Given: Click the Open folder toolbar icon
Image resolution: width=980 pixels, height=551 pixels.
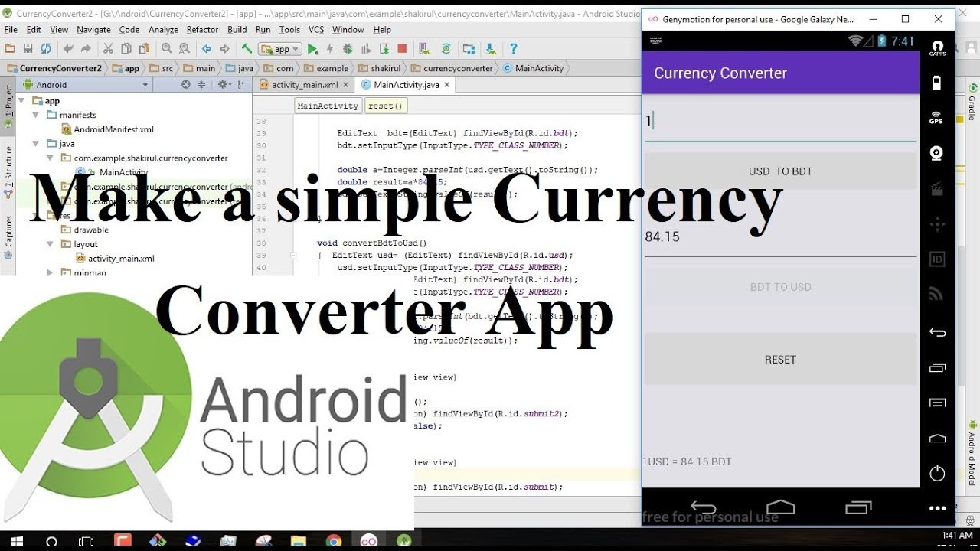Looking at the screenshot, I should [10, 49].
